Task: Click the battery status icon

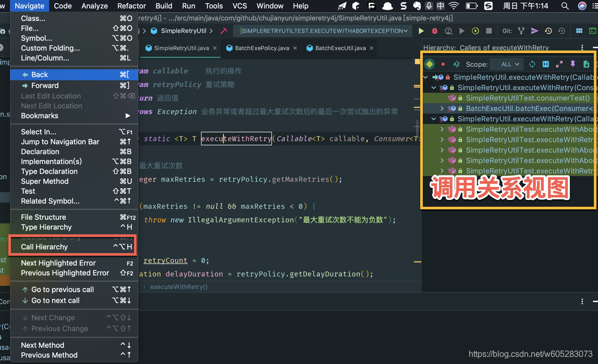Action: 472,6
